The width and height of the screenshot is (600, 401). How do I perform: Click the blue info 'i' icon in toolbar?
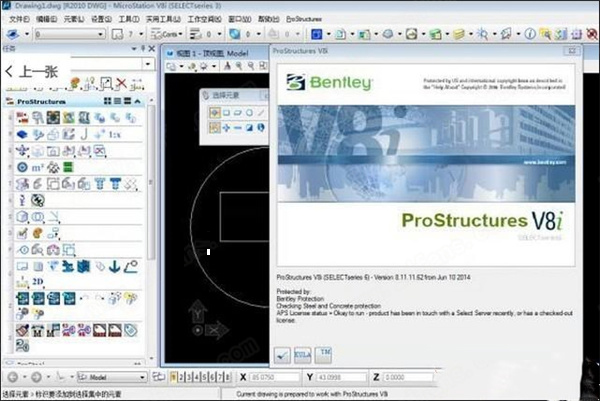coord(530,34)
